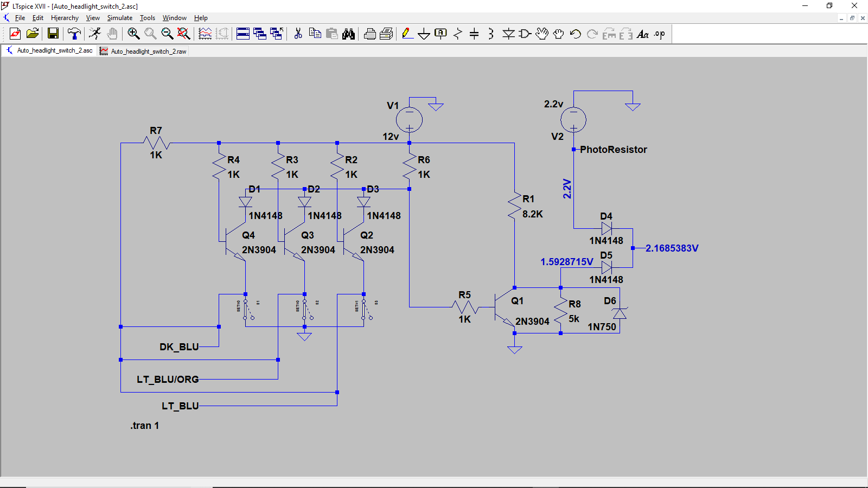This screenshot has width=868, height=488.
Task: Select the Auto_headlight_switch_2.asc tab
Action: (54, 50)
